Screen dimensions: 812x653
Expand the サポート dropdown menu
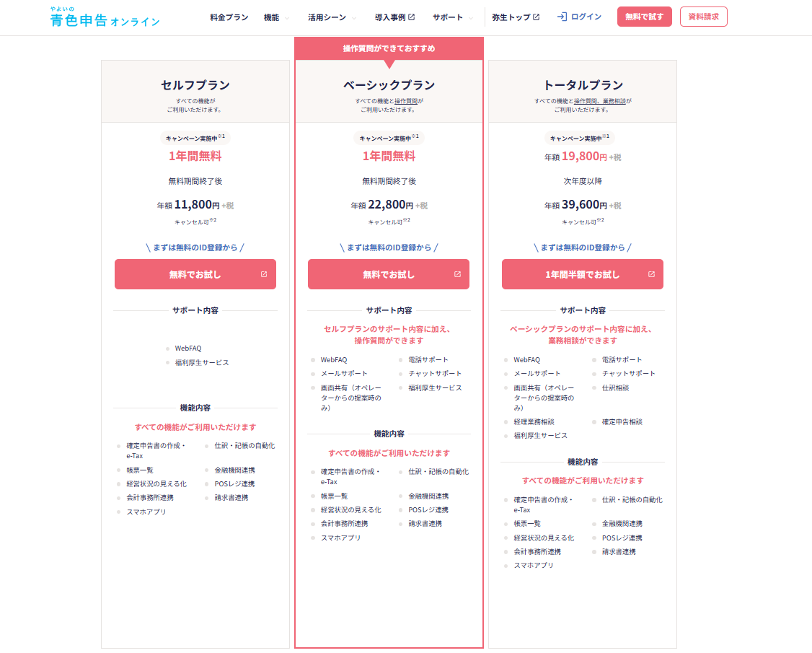pyautogui.click(x=453, y=17)
